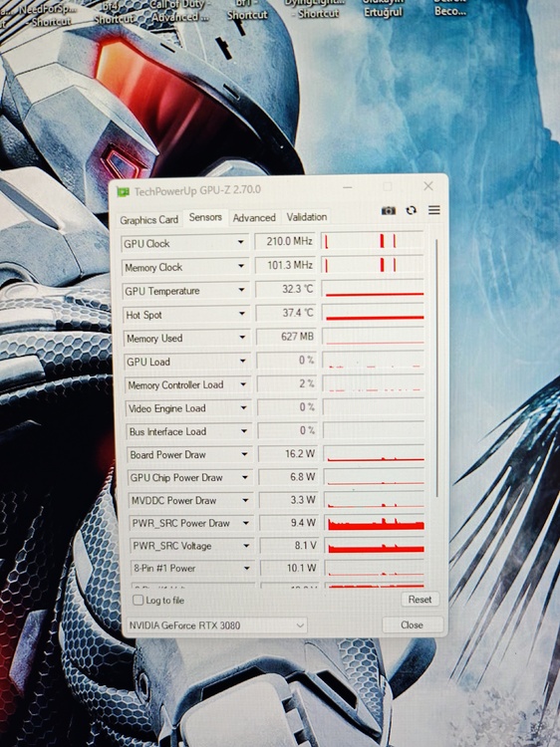Switch to the Advanced tab

point(254,218)
